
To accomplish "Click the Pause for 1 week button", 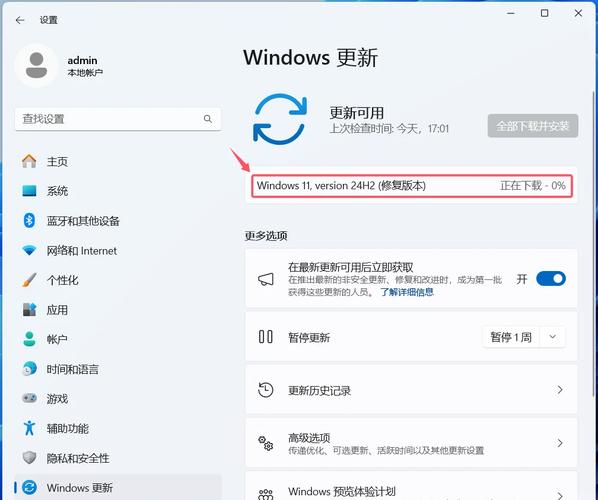I will [511, 337].
